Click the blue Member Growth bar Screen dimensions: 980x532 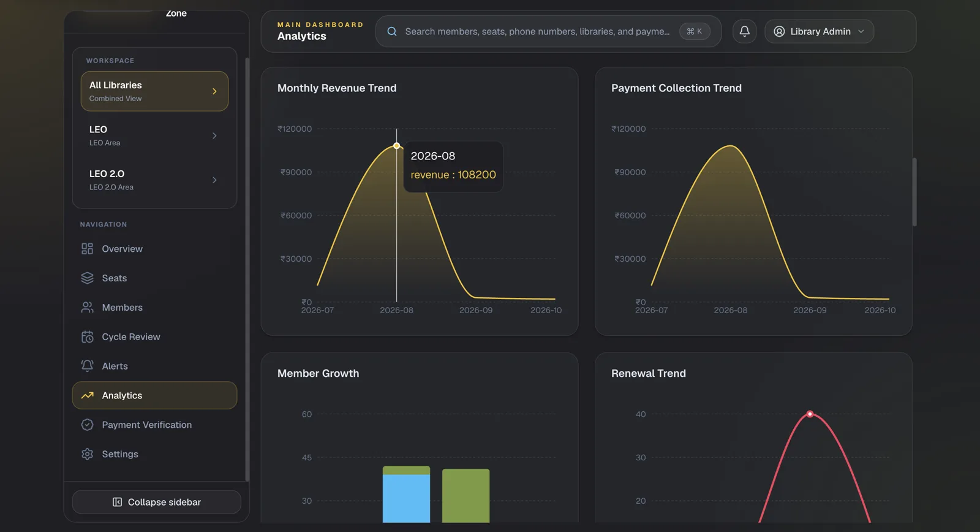[x=406, y=499]
